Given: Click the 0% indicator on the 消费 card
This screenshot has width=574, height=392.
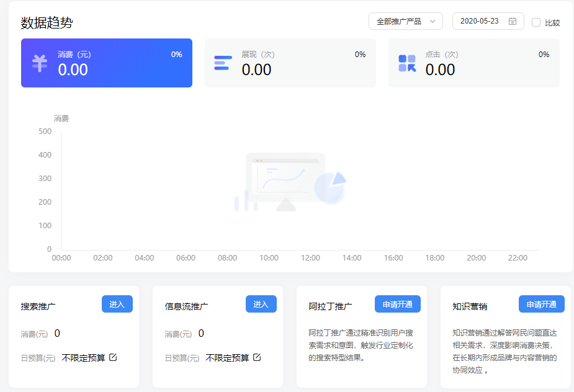Looking at the screenshot, I should pyautogui.click(x=176, y=54).
